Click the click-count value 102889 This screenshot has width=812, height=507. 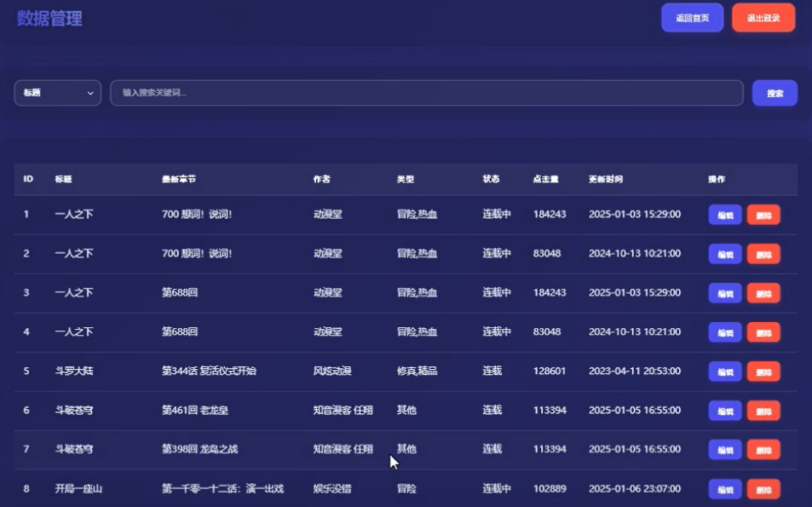click(550, 488)
